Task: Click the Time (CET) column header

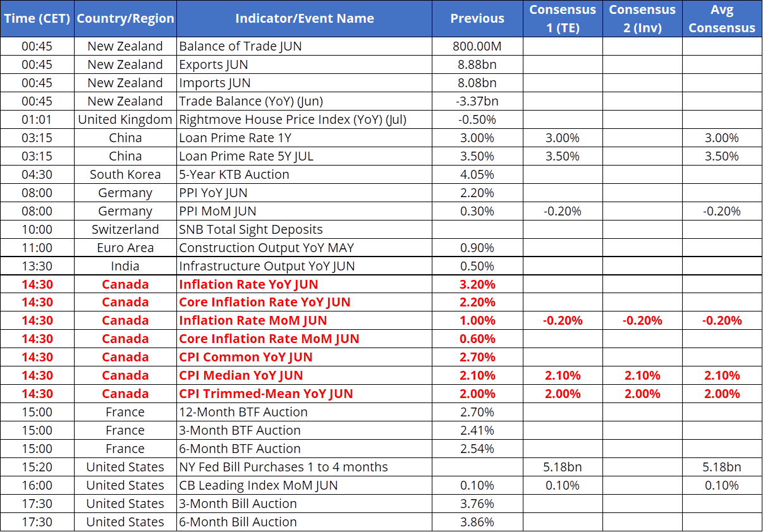Action: 37,18
